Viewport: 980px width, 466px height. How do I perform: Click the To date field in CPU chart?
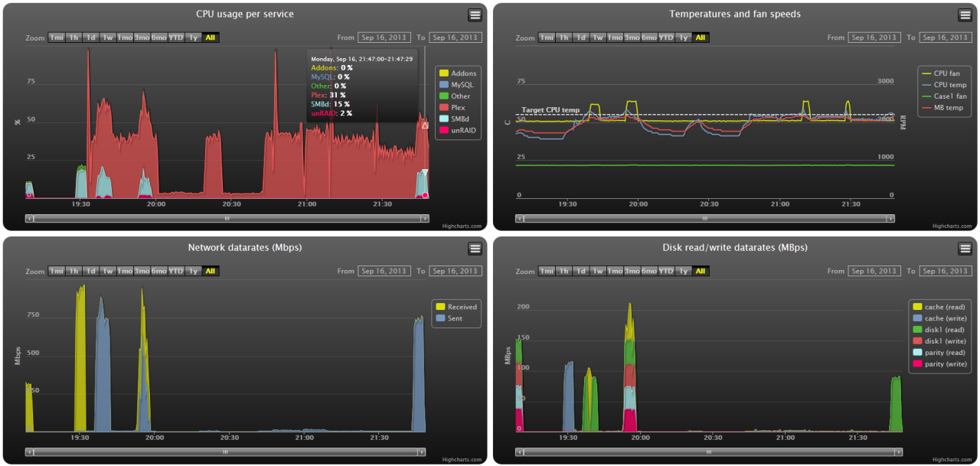(455, 37)
